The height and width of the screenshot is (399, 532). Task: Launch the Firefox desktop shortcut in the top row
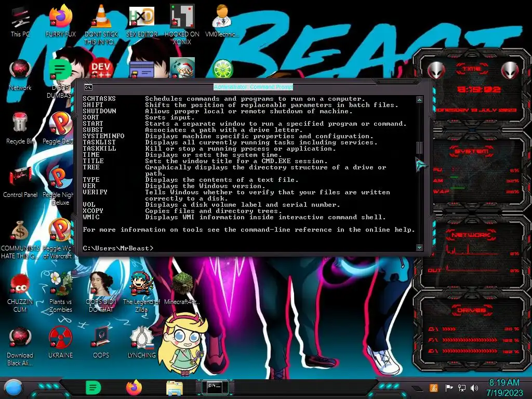coord(61,21)
